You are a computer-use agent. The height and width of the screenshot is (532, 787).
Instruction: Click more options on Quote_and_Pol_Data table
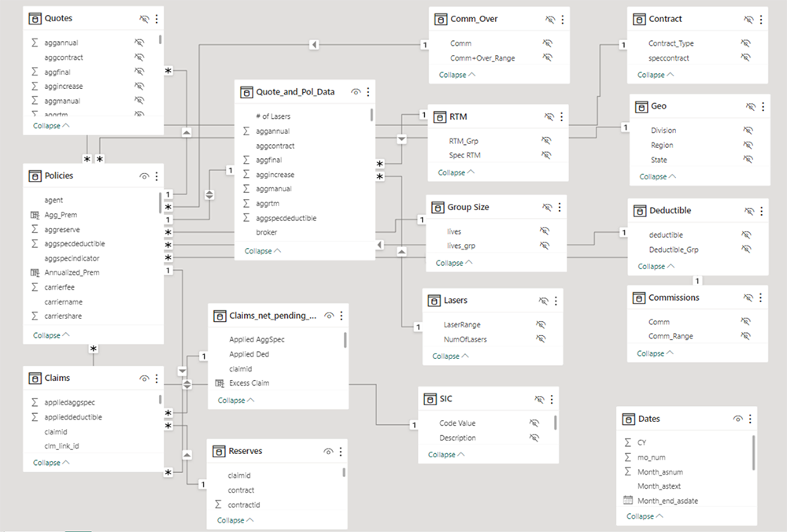(x=368, y=92)
